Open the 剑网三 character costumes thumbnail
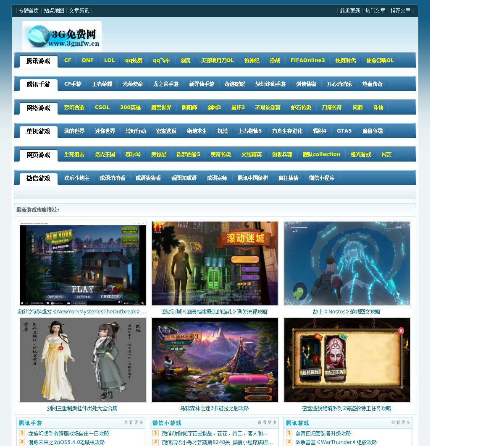This screenshot has width=504, height=446. tap(82, 360)
